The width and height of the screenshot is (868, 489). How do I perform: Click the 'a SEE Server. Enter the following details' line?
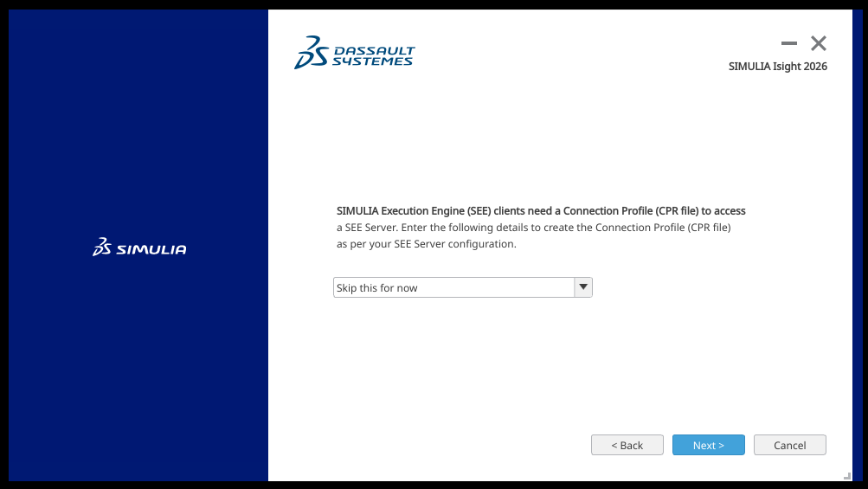[x=534, y=228]
